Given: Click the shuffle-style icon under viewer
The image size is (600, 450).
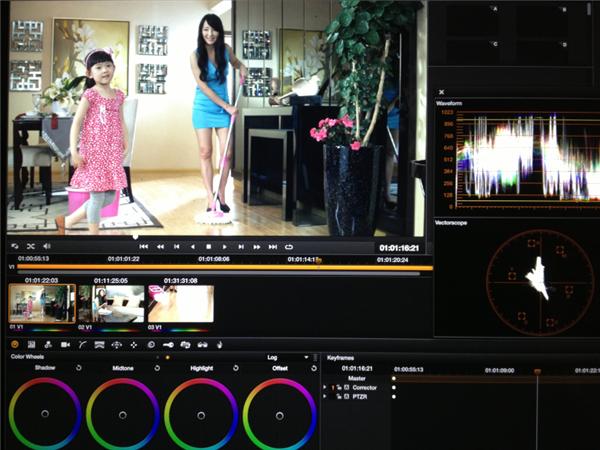Looking at the screenshot, I should point(31,246).
